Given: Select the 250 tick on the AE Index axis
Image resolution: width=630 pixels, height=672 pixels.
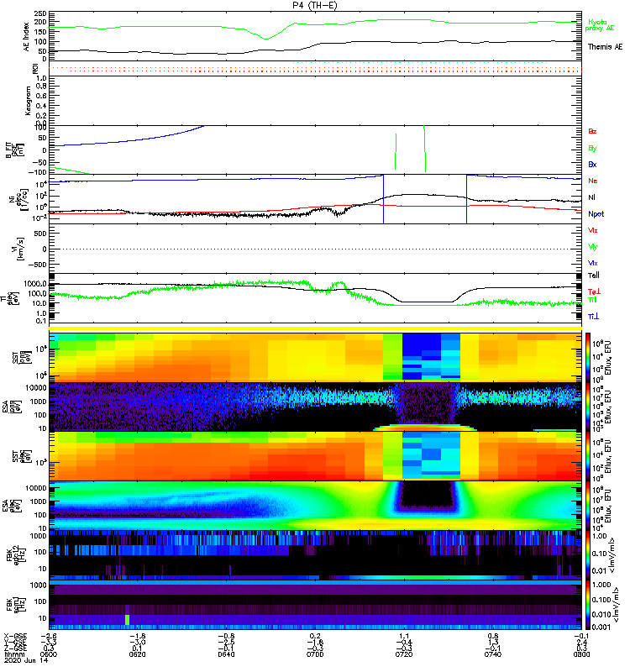Looking at the screenshot, I should [x=41, y=13].
